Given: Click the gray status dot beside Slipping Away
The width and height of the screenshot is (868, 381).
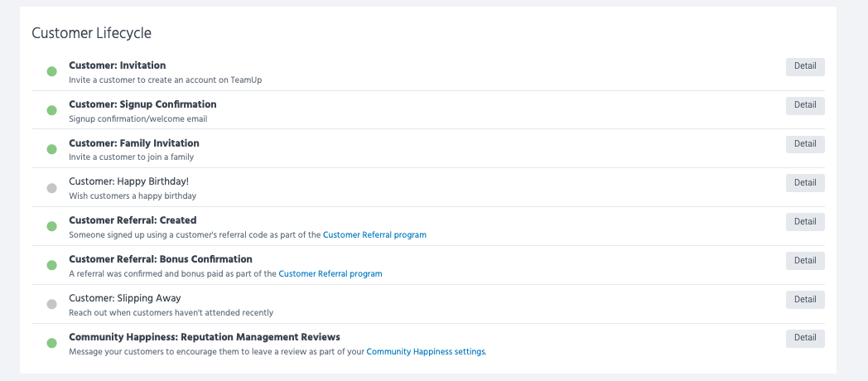Looking at the screenshot, I should point(51,304).
